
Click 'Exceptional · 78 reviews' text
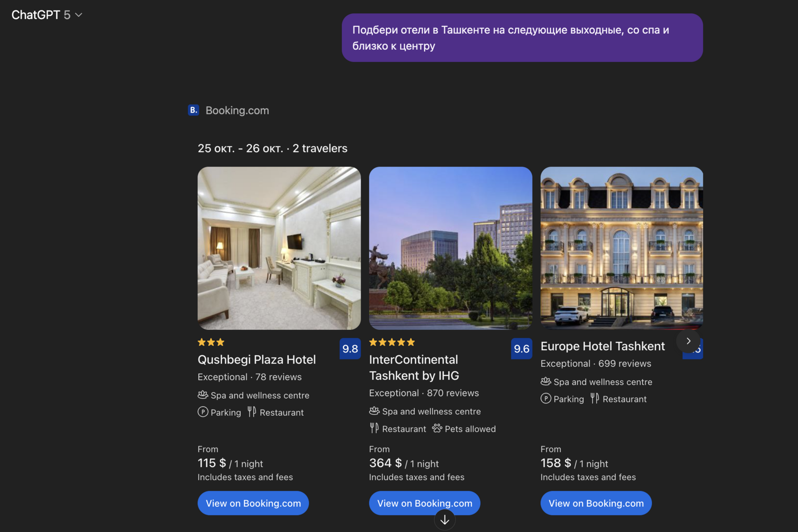[249, 377]
